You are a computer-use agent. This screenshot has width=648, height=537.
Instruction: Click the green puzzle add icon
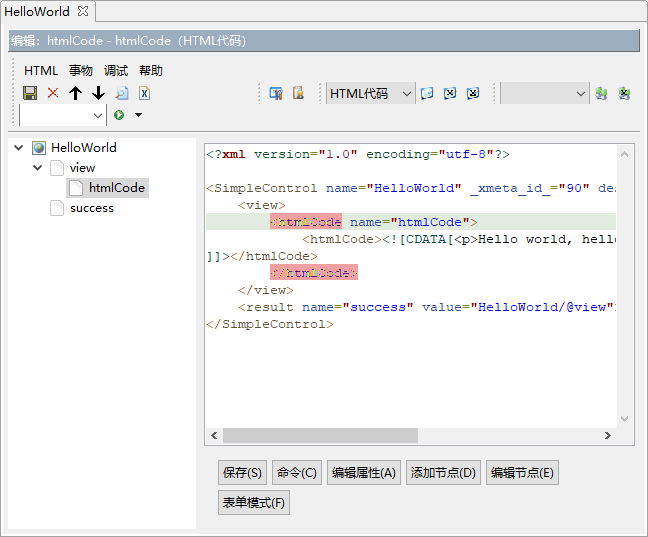click(601, 93)
